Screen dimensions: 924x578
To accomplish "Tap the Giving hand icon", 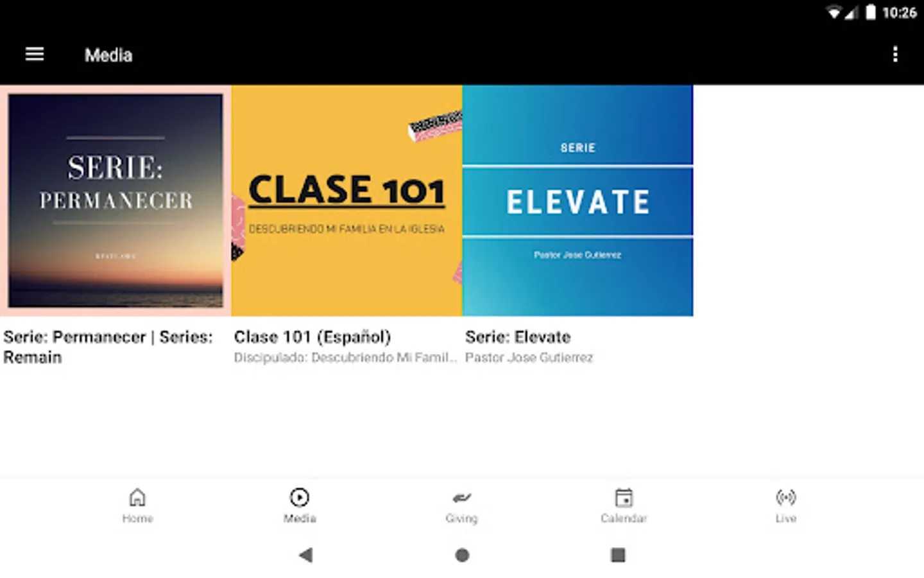I will pyautogui.click(x=461, y=498).
